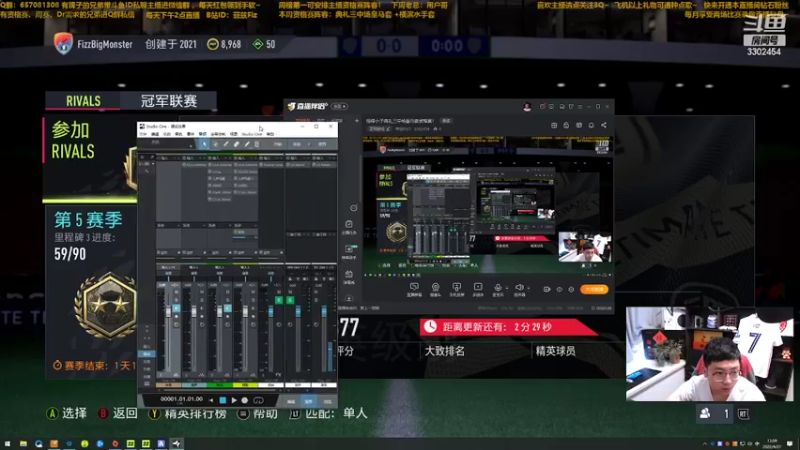Open settings gear in streaming app bottom bar
Image resolution: width=800 pixels, height=450 pixels.
[571, 289]
